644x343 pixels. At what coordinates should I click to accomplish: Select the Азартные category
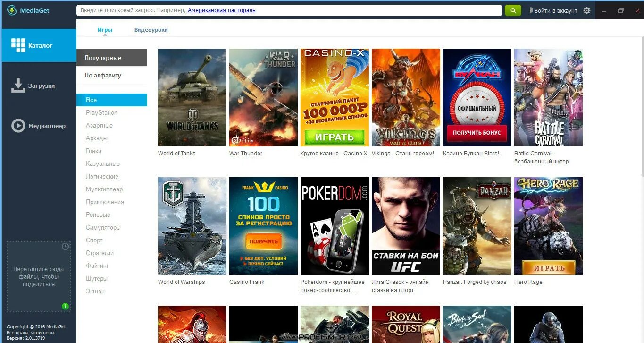click(x=99, y=125)
